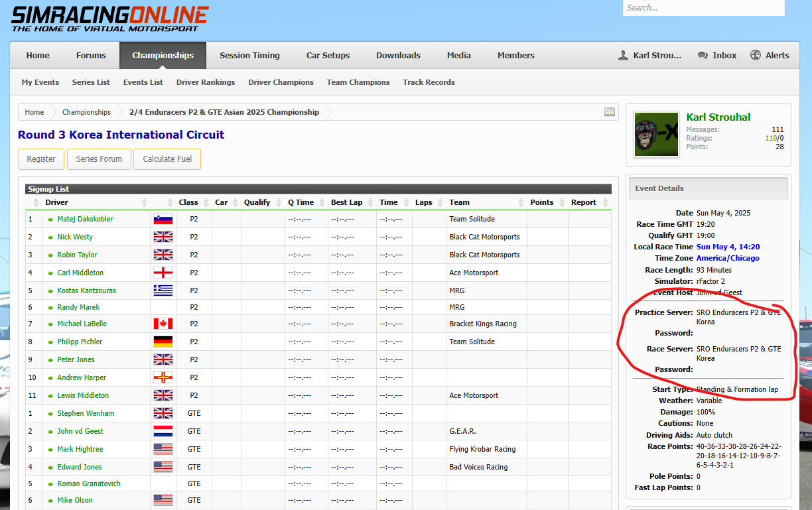The image size is (812, 510).
Task: Click US flag in Mark Hightree's row
Action: click(163, 450)
